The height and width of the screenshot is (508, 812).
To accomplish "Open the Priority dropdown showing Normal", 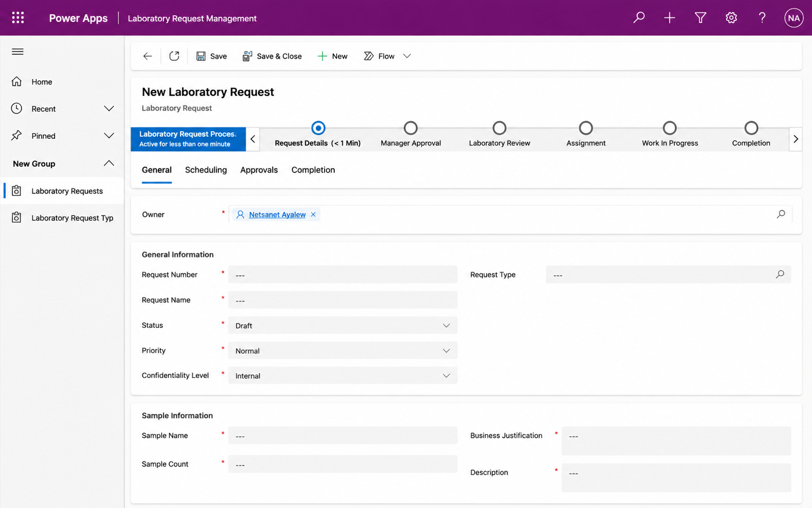I will (x=343, y=351).
